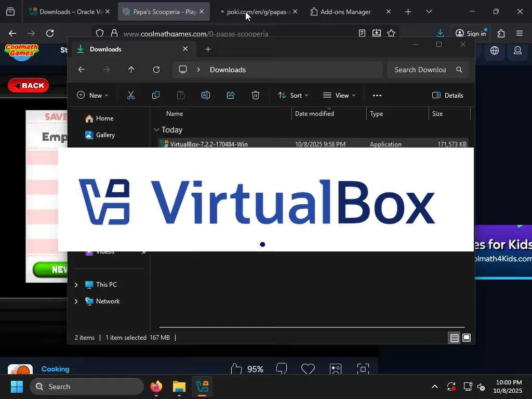This screenshot has height=399, width=532.
Task: Expand Network tree node
Action: coord(76,301)
